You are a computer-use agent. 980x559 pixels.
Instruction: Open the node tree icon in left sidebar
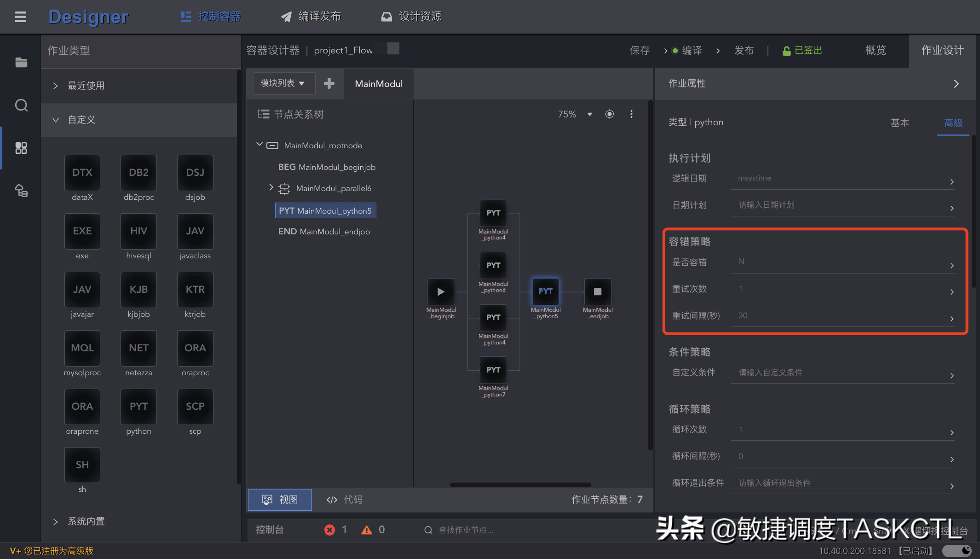tap(21, 190)
